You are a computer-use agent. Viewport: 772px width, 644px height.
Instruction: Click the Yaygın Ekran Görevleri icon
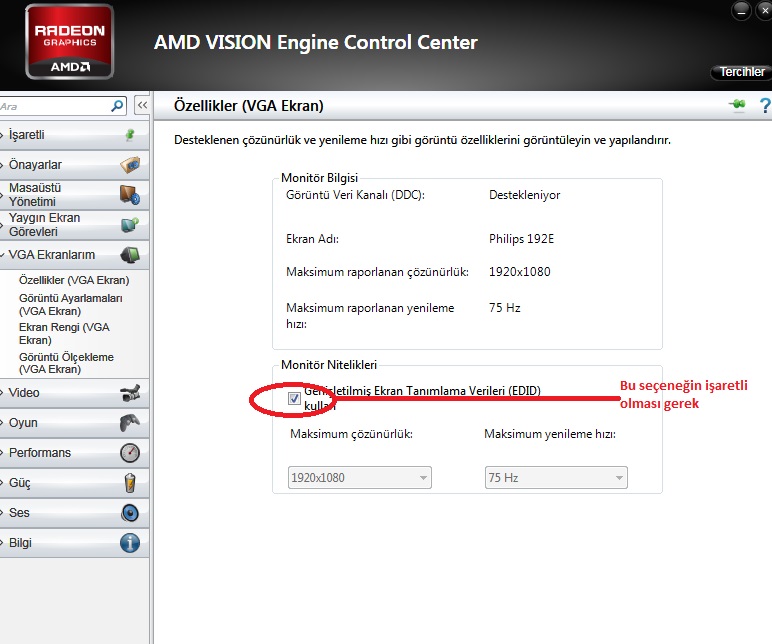[x=130, y=225]
